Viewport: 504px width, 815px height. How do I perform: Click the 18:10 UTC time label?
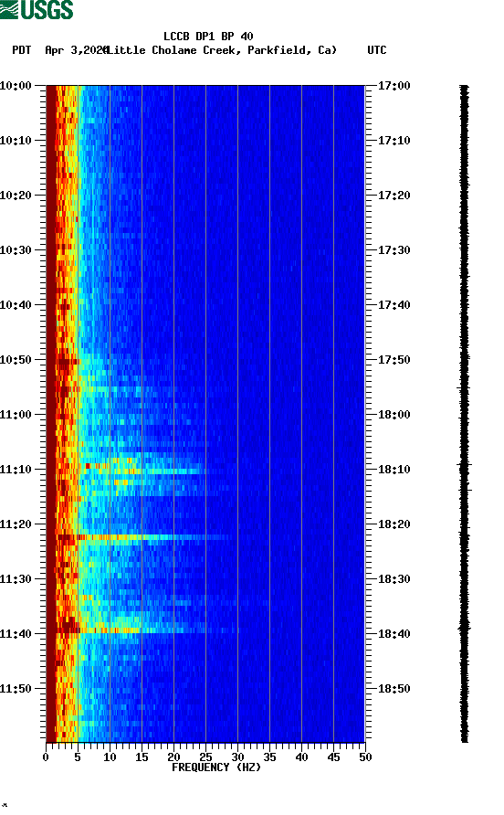click(x=394, y=470)
